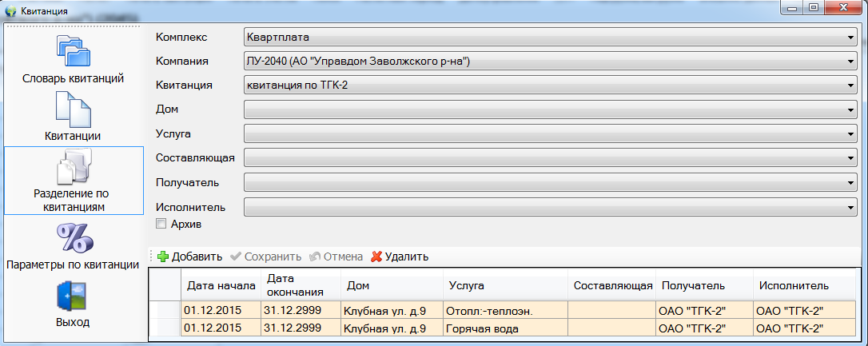Viewport: 868px width, 346px height.
Task: Click the Получатель column header
Action: click(x=691, y=285)
